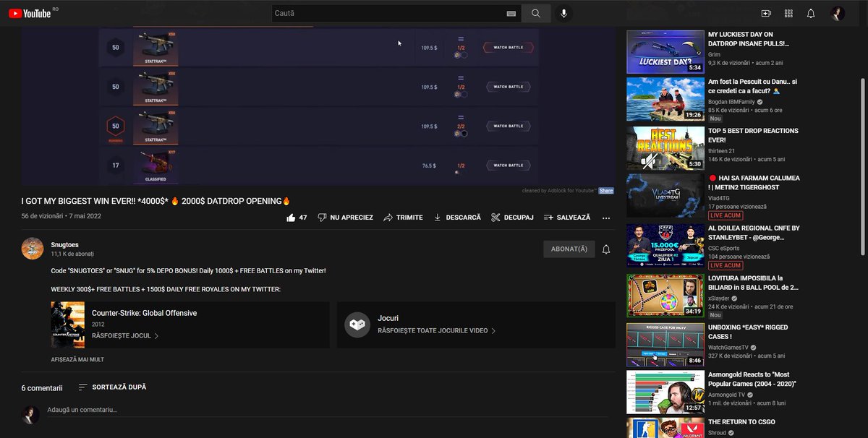Browse all video games under Jocuri
This screenshot has width=868, height=438.
coord(436,331)
